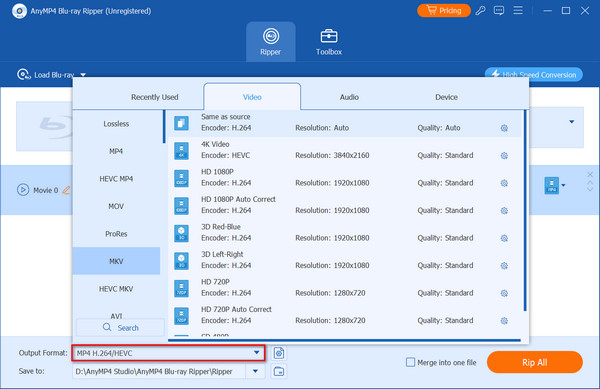Open settings gear for HD 1080P
Image resolution: width=600 pixels, height=389 pixels.
[x=504, y=183]
